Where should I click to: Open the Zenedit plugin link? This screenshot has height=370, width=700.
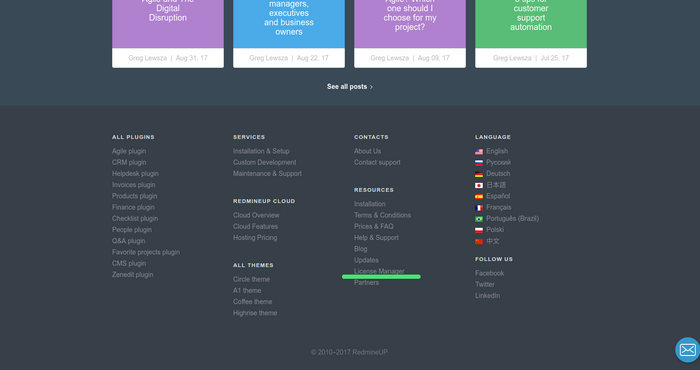pos(133,274)
